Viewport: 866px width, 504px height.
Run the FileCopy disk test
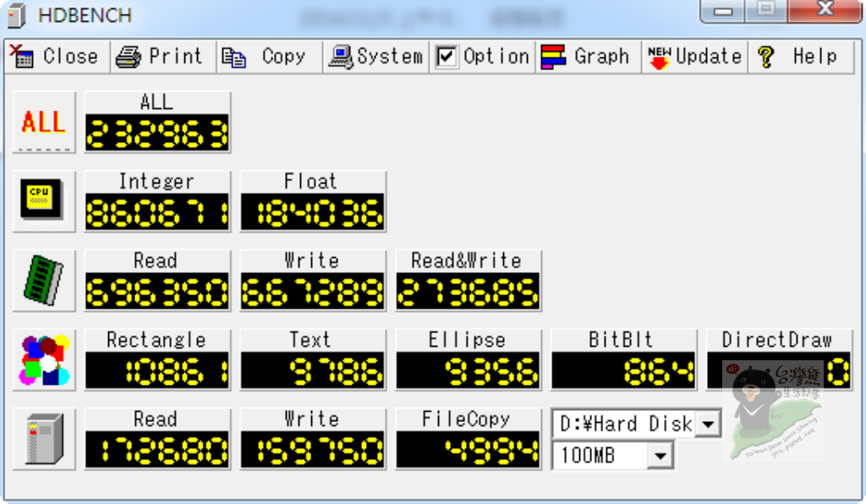point(469,439)
